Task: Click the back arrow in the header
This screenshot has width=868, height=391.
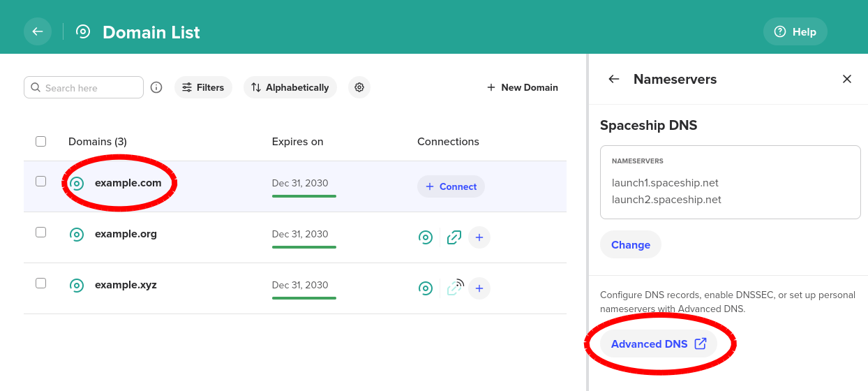Action: click(38, 31)
